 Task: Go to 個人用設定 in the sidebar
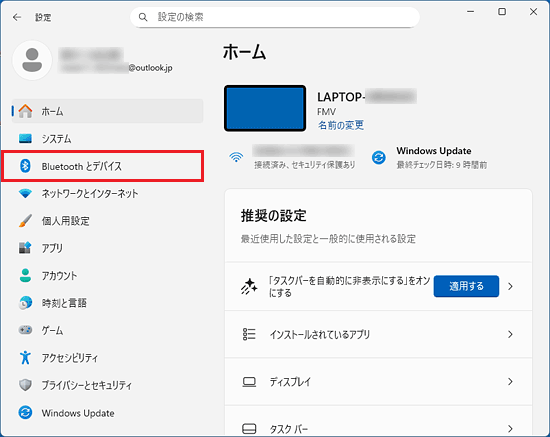point(107,221)
